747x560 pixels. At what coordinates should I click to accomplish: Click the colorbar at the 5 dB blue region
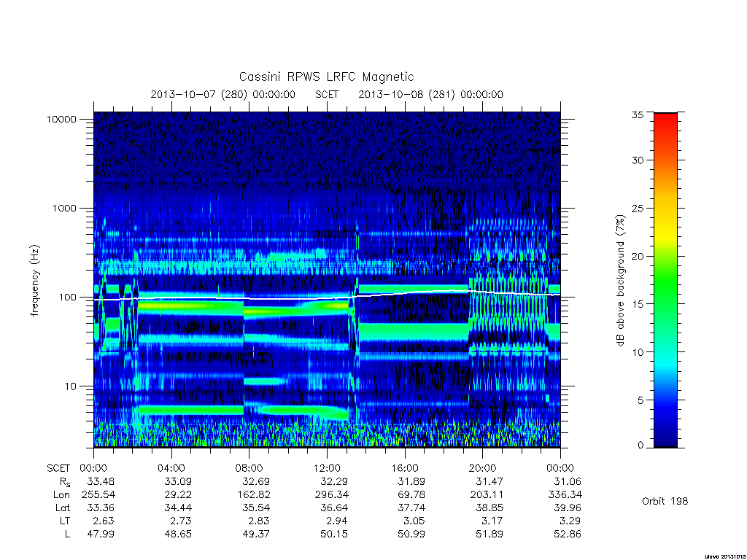(665, 400)
